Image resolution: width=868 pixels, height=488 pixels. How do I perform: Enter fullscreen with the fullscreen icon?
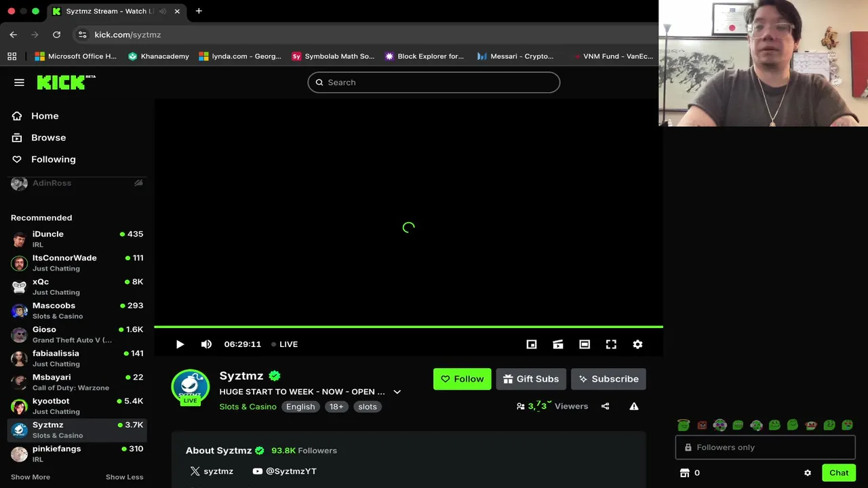(611, 344)
